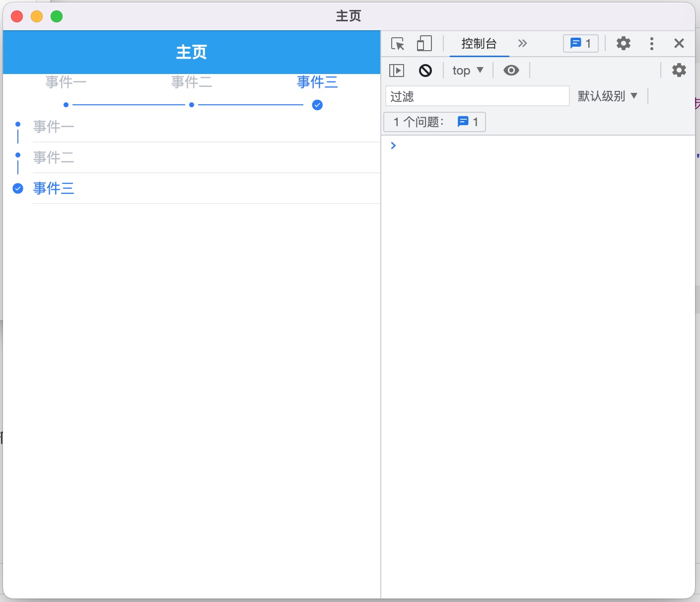Viewport: 700px width, 602px height.
Task: Open the issues counter badge showing 1
Action: [581, 43]
